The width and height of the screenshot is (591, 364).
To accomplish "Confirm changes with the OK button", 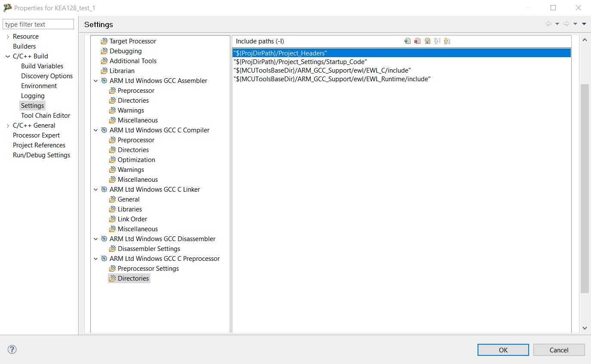I will tap(503, 349).
